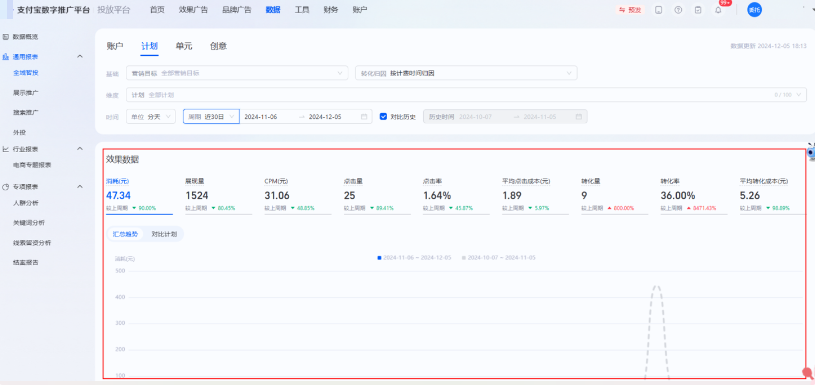The height and width of the screenshot is (385, 815).
Task: Select the 平均转化成本 5.26 metric card
Action: 772,195
